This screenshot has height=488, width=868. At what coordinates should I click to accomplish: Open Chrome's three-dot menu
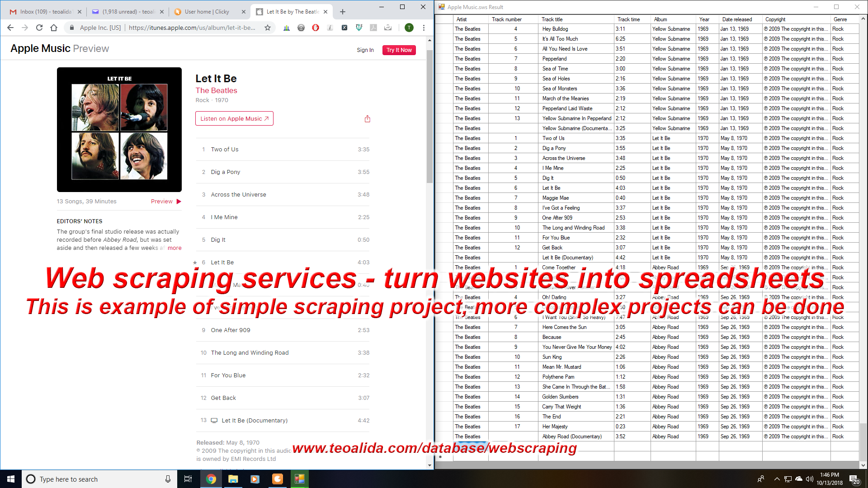pyautogui.click(x=424, y=28)
